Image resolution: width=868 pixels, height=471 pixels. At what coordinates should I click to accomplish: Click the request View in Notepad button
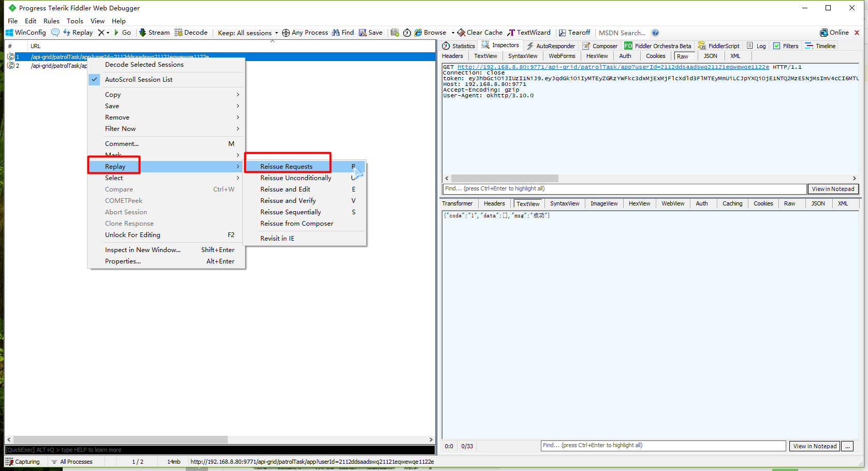click(x=833, y=189)
